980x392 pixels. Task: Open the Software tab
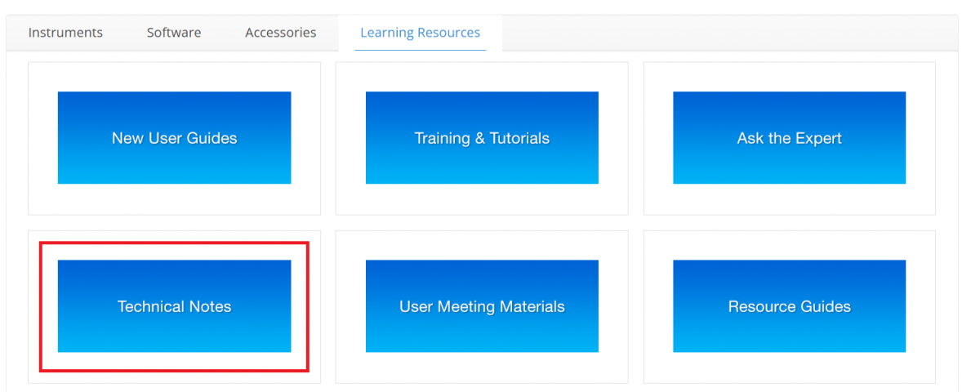(174, 33)
